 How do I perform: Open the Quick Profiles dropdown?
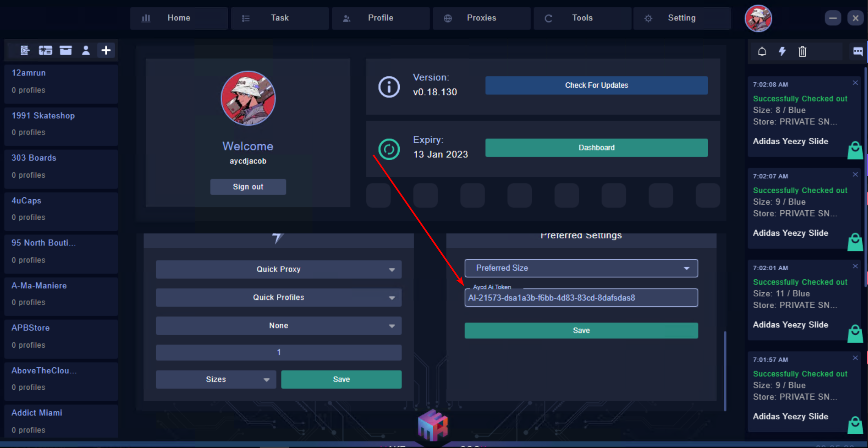click(278, 298)
